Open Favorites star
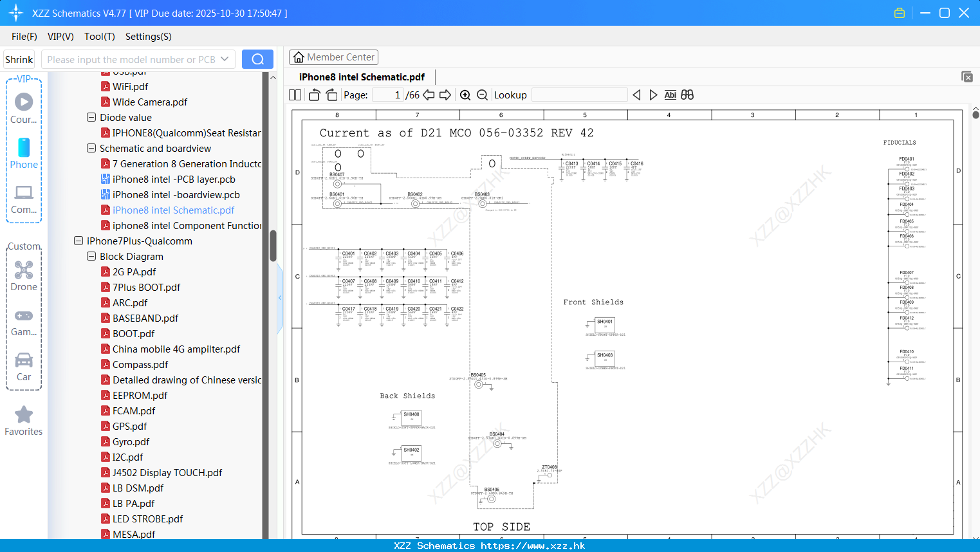 click(24, 421)
